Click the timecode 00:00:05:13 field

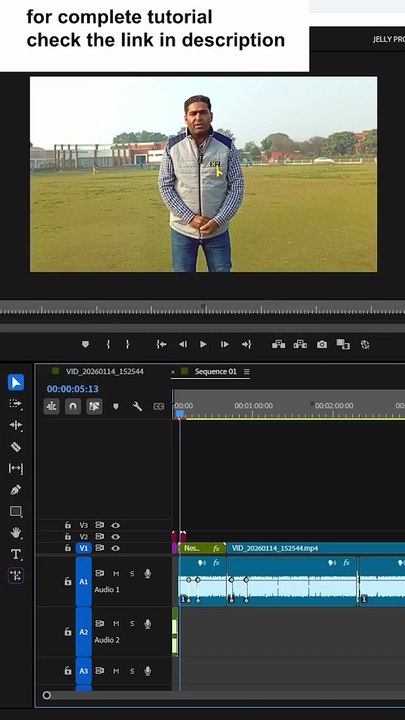(x=73, y=389)
